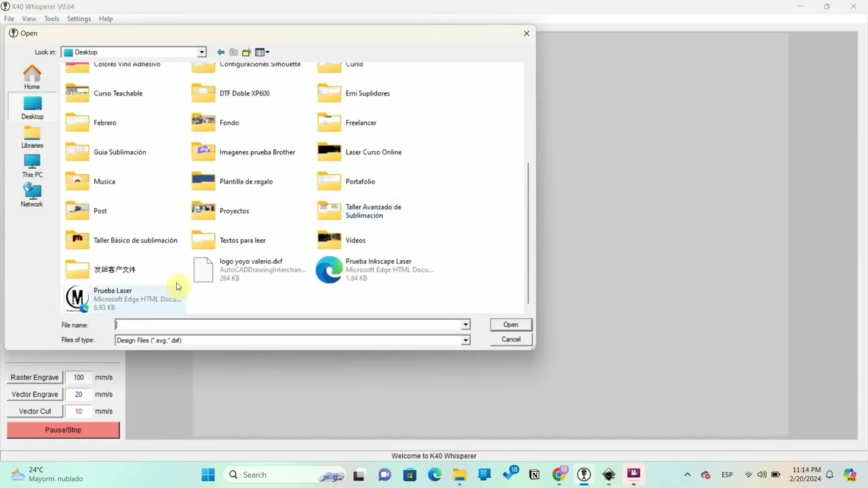Select the Febrero folder icon
The image size is (868, 488).
pyautogui.click(x=77, y=122)
